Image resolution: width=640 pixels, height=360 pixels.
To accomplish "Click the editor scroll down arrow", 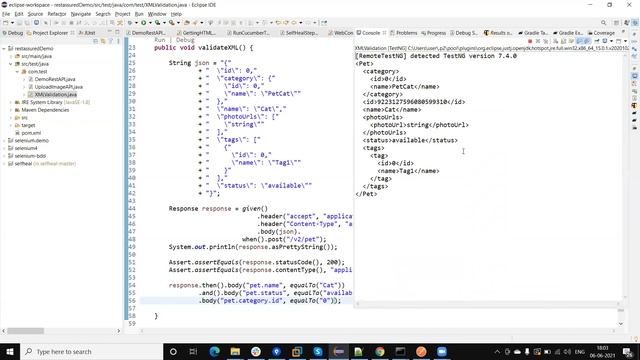I will (x=621, y=324).
